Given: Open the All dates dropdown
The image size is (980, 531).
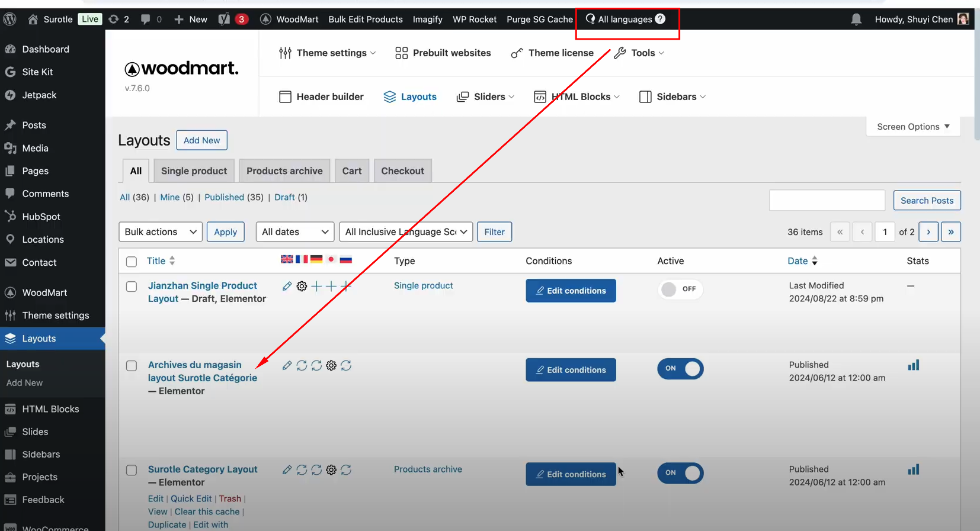Looking at the screenshot, I should pyautogui.click(x=294, y=231).
